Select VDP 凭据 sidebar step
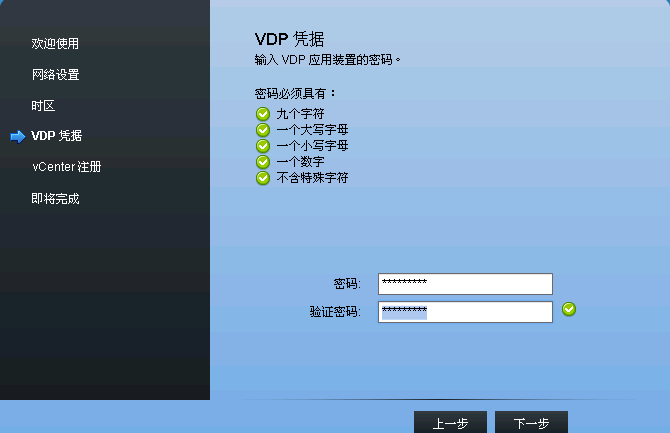 tap(56, 136)
